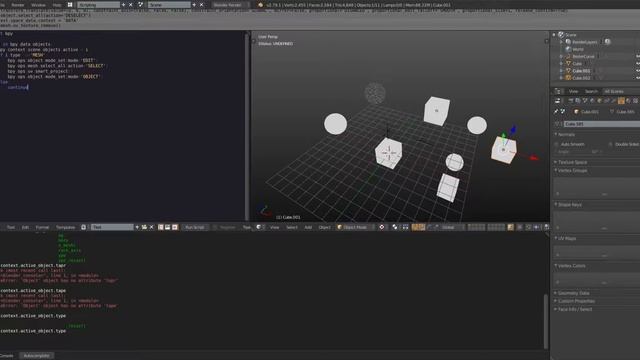Open the Texture properties tab
The image size is (640, 360).
click(x=635, y=100)
